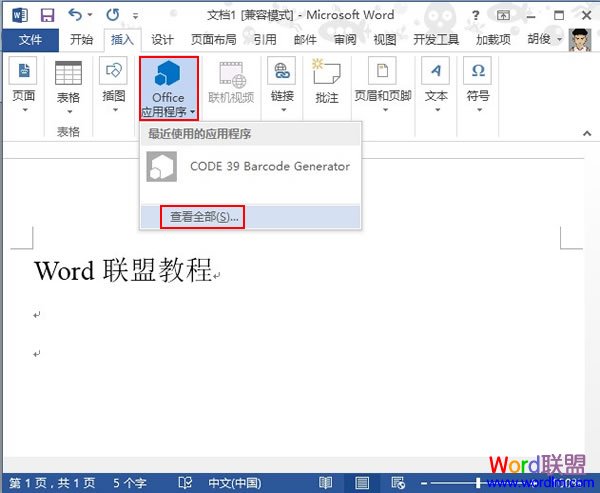Image resolution: width=600 pixels, height=493 pixels.
Task: Switch to web layout view
Action: point(398,483)
